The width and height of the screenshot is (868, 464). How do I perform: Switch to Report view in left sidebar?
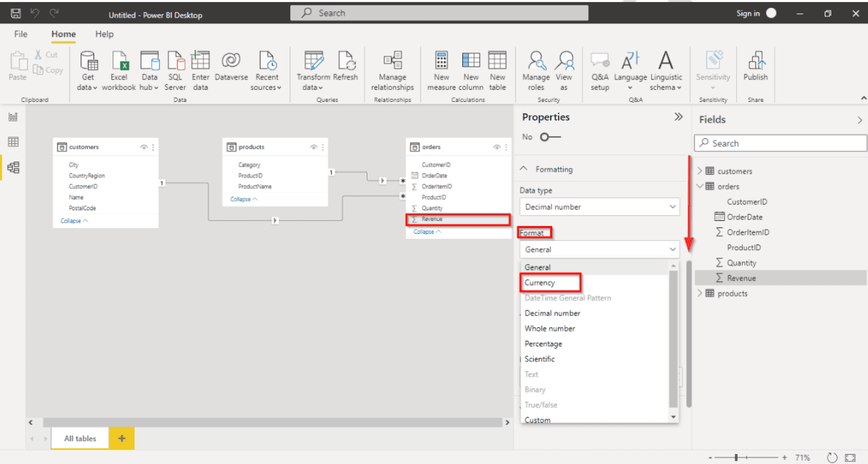tap(13, 117)
